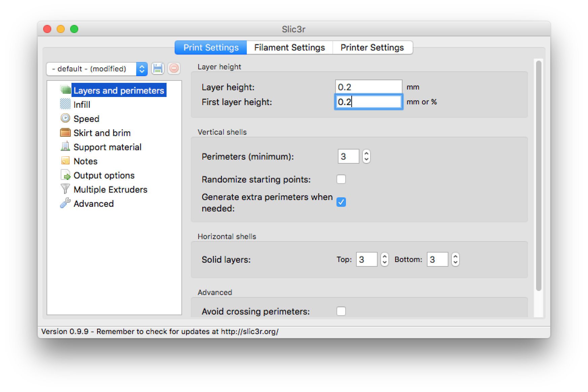Click the Layer height input field
The height and width of the screenshot is (392, 588).
[x=369, y=87]
